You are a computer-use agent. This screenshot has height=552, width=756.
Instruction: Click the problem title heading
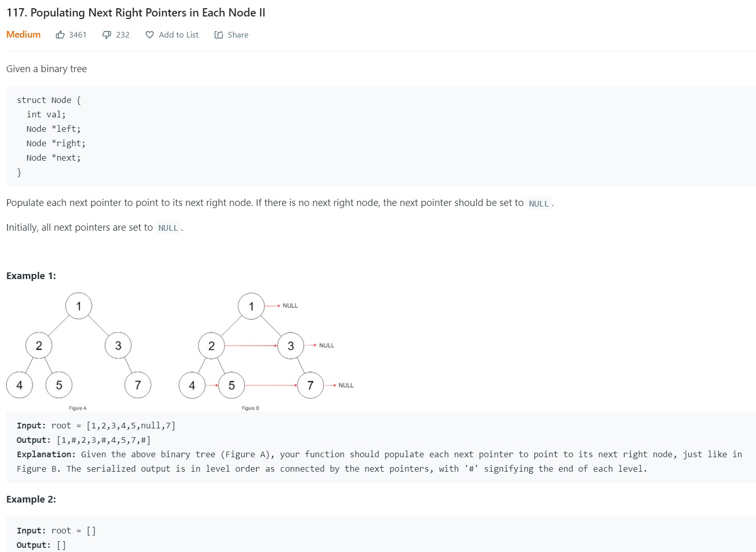coord(136,13)
